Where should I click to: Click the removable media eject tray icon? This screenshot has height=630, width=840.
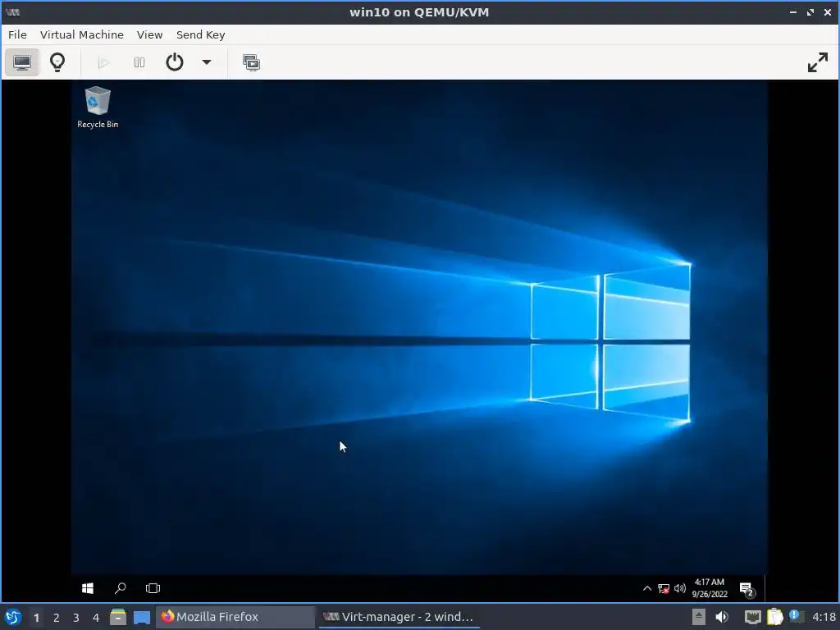click(698, 617)
